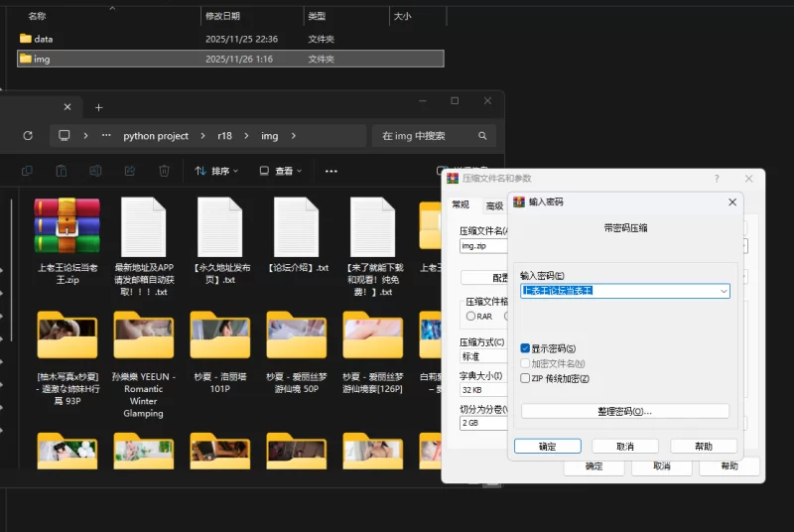Screen dimensions: 794x532
Task: Click the 整理密码 button
Action: pyautogui.click(x=624, y=411)
